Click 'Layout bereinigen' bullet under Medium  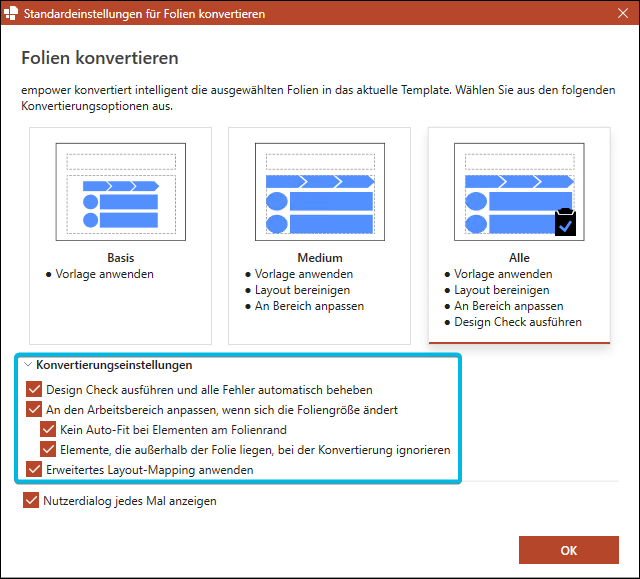click(302, 290)
